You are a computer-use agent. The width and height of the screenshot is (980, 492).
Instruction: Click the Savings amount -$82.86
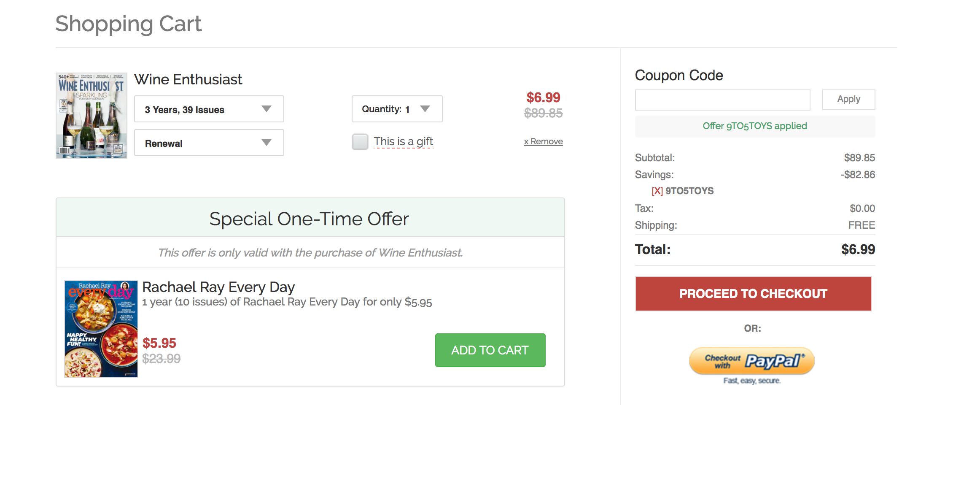click(x=858, y=175)
